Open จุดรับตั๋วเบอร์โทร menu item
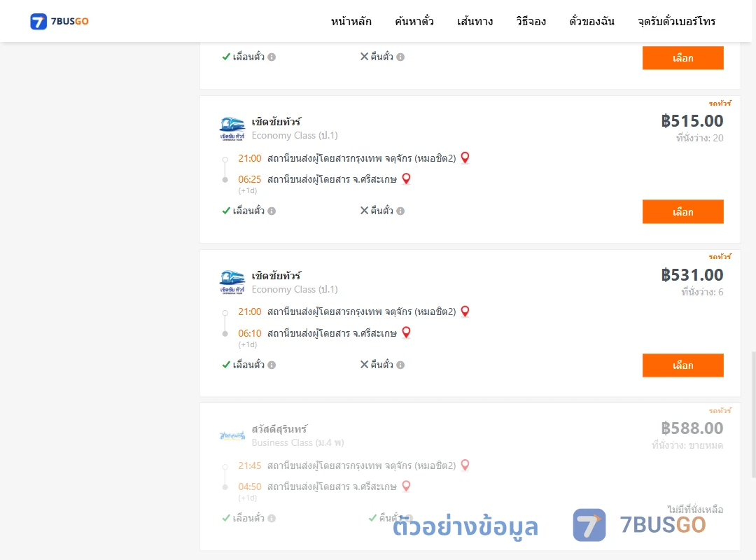 (x=676, y=21)
